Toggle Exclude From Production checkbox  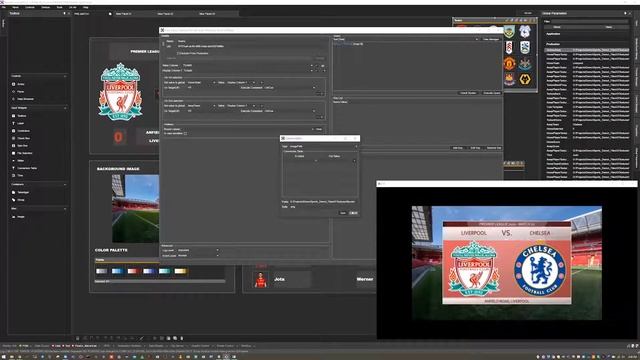pos(178,53)
